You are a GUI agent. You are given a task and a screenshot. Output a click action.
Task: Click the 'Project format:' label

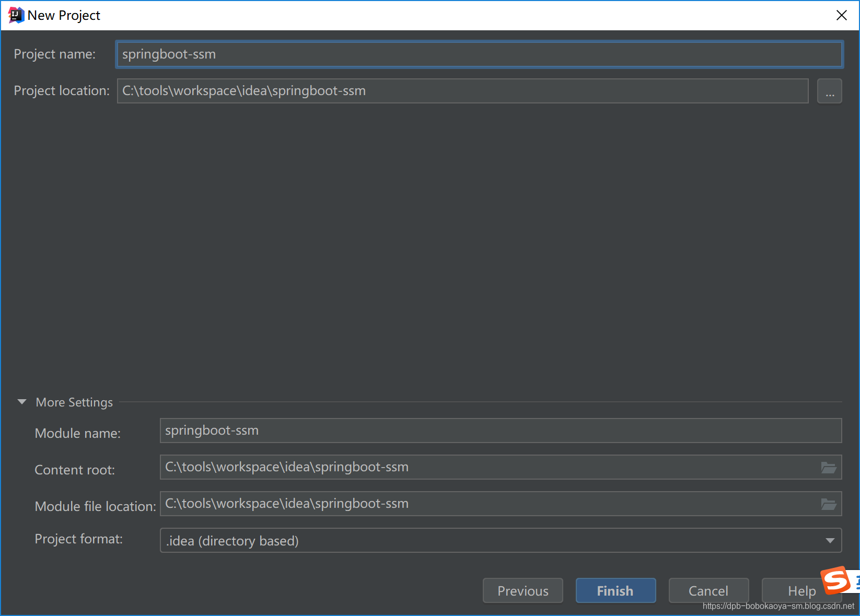(x=79, y=539)
